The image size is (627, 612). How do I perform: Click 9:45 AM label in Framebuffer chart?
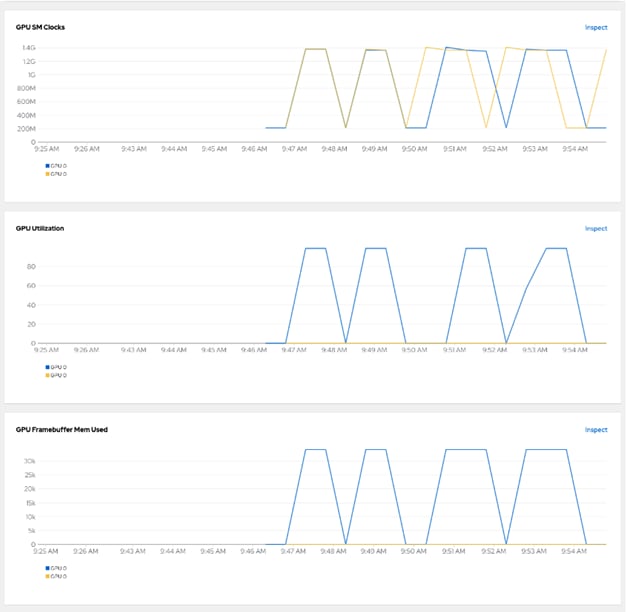click(213, 552)
